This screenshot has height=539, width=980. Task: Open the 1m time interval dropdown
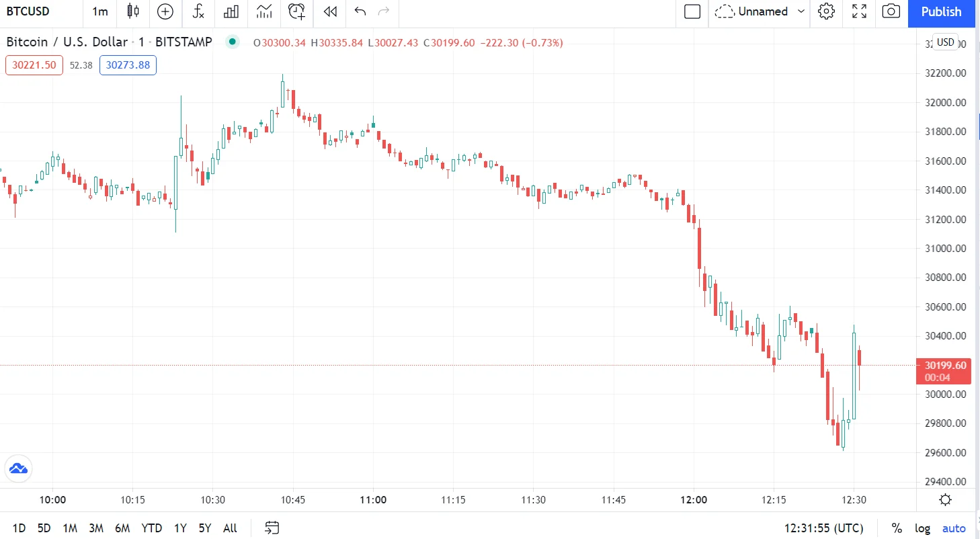point(100,11)
